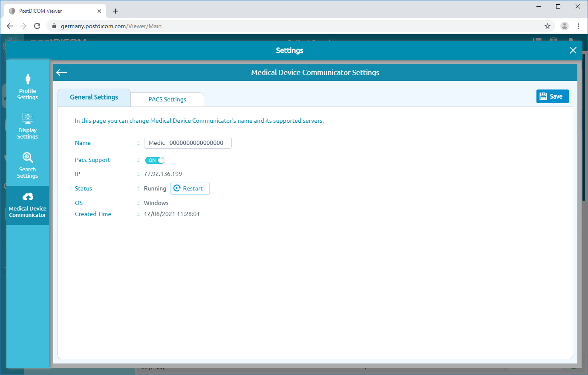
Task: Click the Name label
Action: [83, 143]
